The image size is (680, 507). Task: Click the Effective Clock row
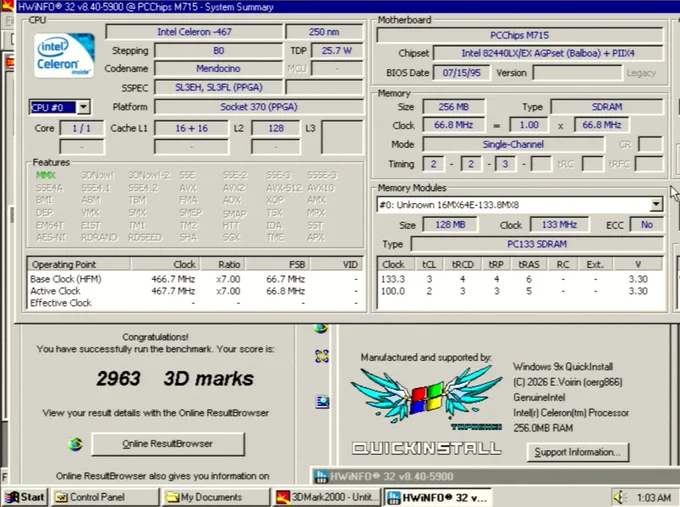point(195,303)
